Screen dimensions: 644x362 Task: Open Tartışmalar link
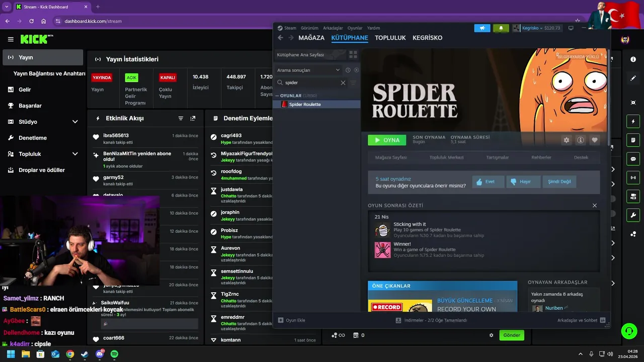497,157
